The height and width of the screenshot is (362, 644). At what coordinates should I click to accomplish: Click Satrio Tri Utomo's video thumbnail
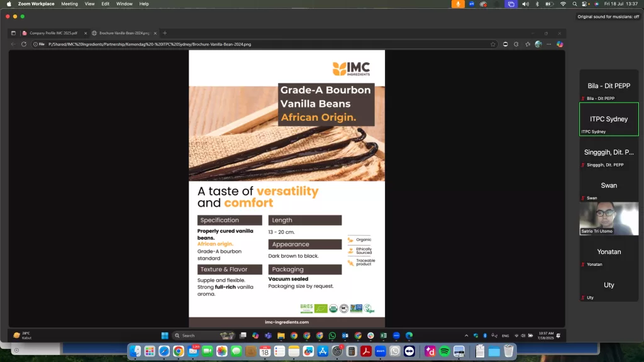[608, 218]
